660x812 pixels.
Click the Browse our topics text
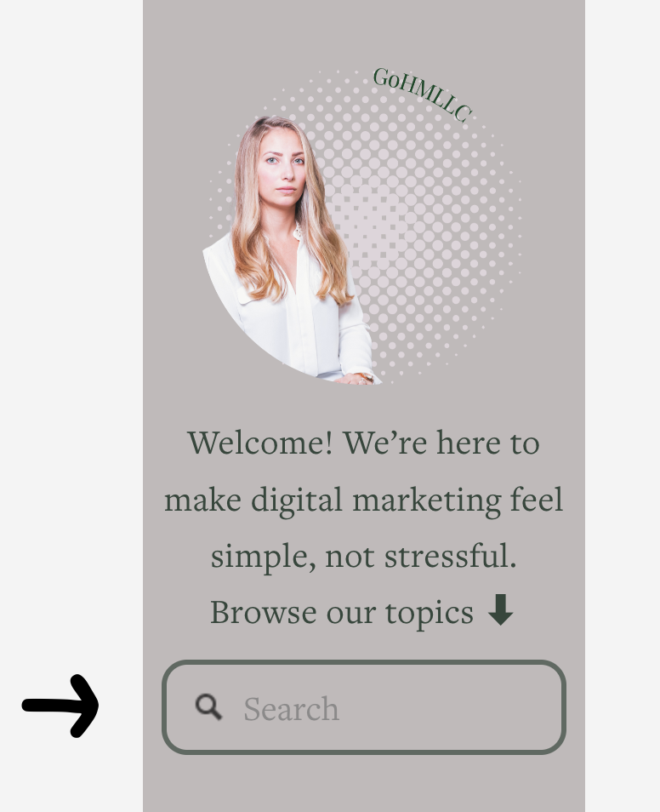click(342, 613)
